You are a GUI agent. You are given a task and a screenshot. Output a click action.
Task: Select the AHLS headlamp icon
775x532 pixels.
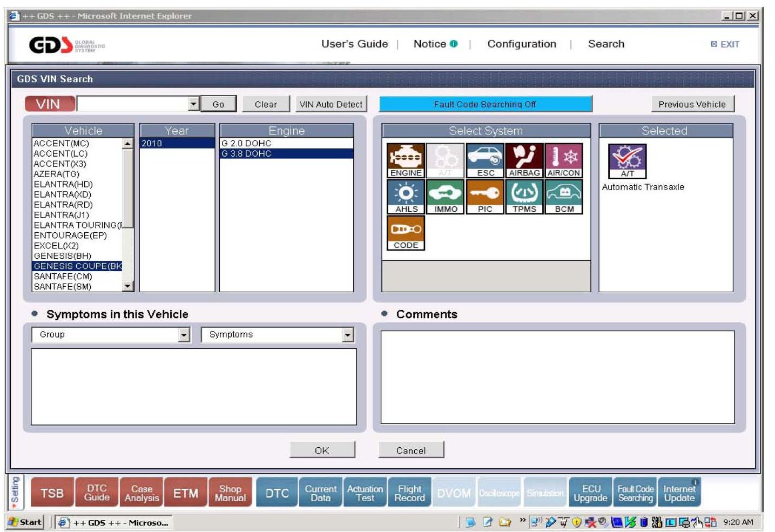(406, 197)
